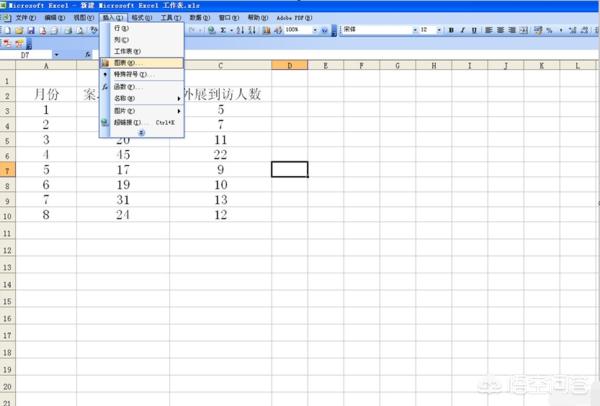The height and width of the screenshot is (406, 600).
Task: Click the cell containing 45
Action: pos(123,155)
